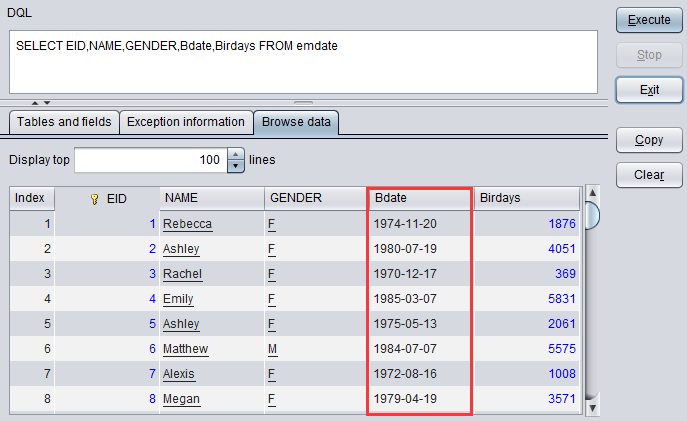Decrease the Display top lines value
687x421 pixels.
click(x=236, y=165)
